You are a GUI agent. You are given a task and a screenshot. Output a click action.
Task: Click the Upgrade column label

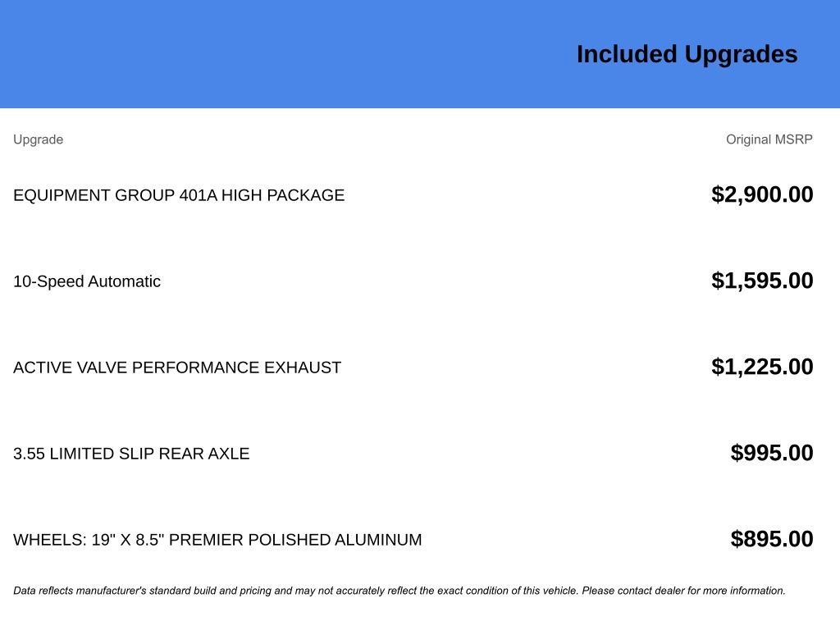[38, 139]
